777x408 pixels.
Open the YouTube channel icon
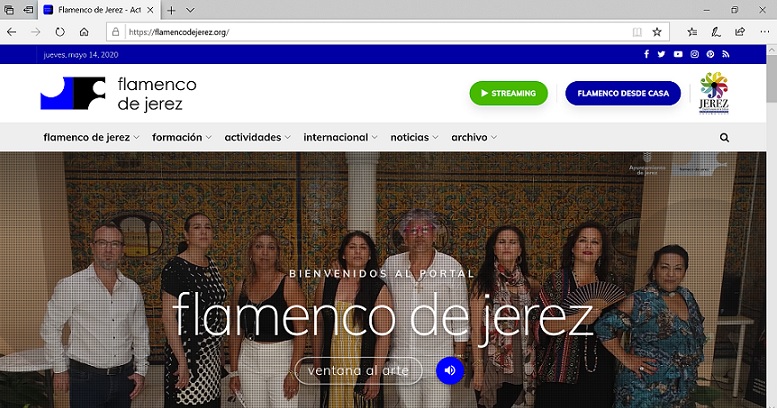678,54
